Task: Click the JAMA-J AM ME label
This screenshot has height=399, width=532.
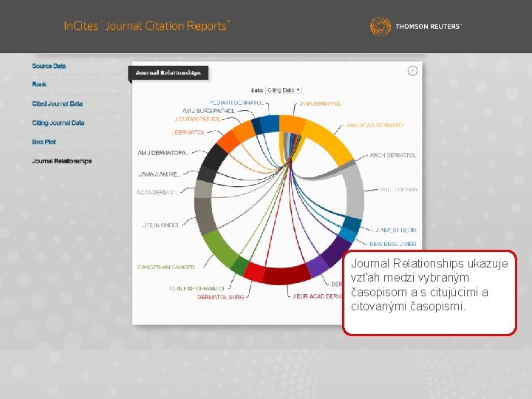Action: [160, 174]
